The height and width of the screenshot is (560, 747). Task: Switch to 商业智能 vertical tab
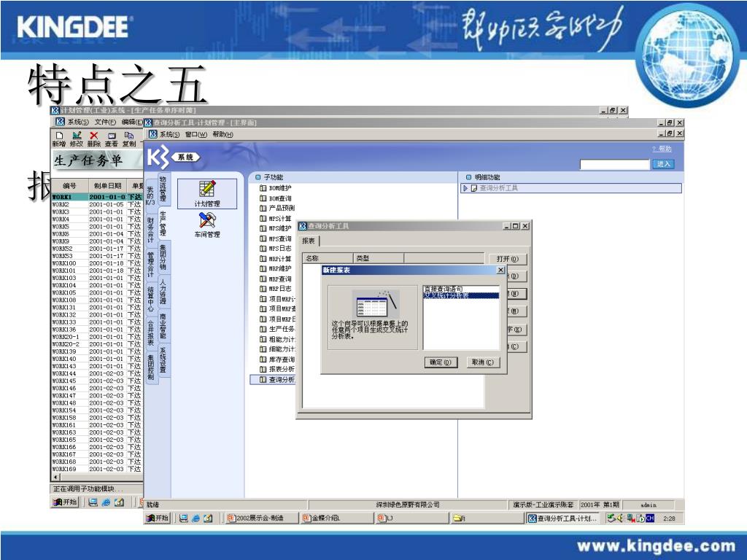pyautogui.click(x=163, y=326)
